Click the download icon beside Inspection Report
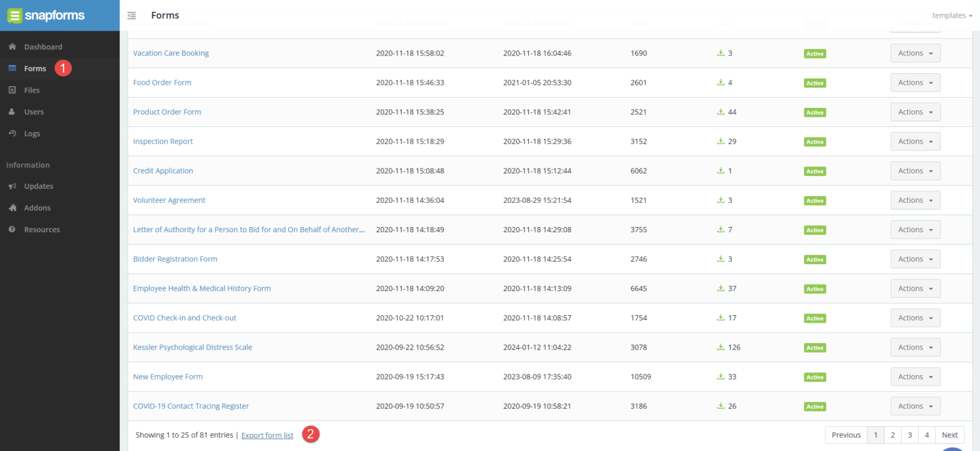Screen dimensions: 980x451 coord(721,141)
